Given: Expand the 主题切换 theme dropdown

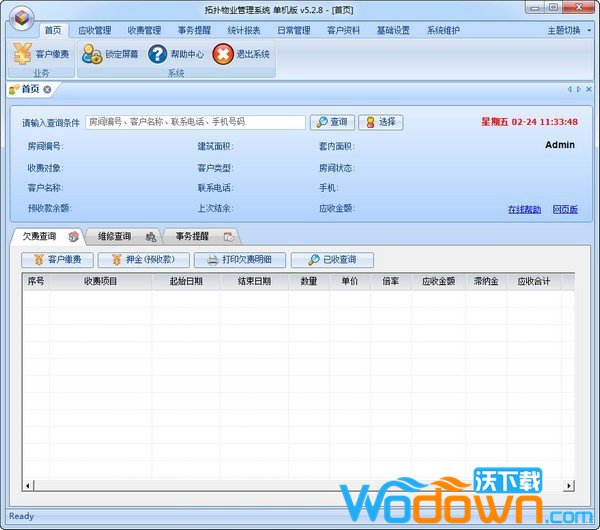Looking at the screenshot, I should 569,30.
